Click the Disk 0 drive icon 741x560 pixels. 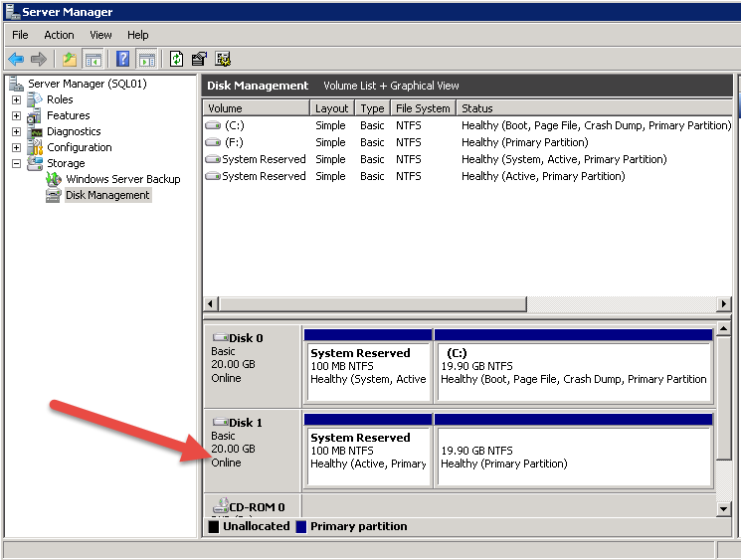point(220,337)
